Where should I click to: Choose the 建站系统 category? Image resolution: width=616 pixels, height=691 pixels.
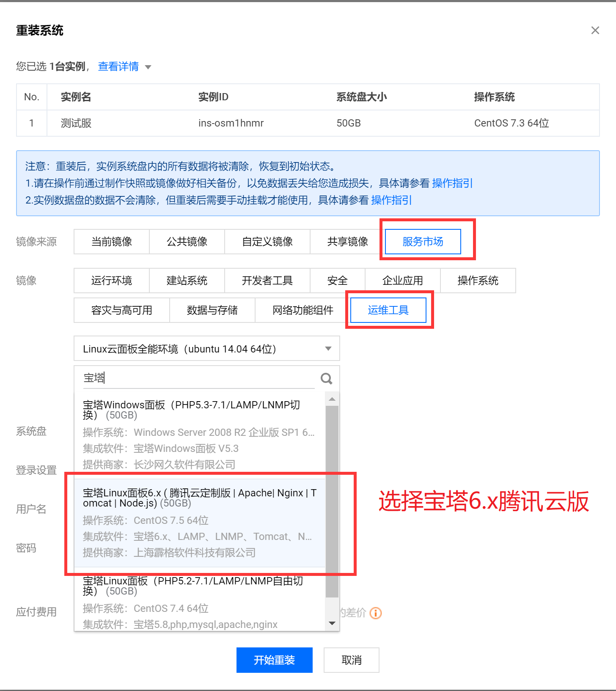[x=187, y=281]
